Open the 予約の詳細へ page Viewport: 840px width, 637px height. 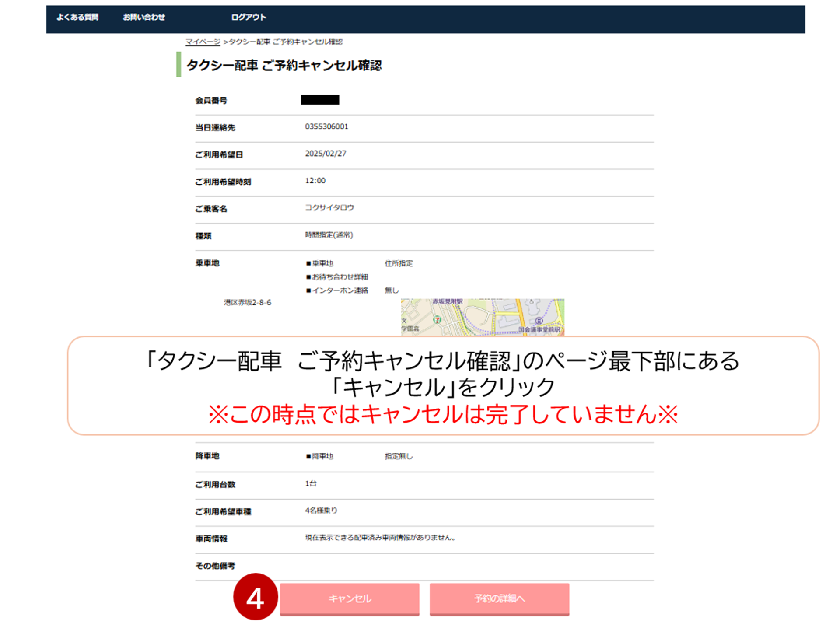click(499, 599)
